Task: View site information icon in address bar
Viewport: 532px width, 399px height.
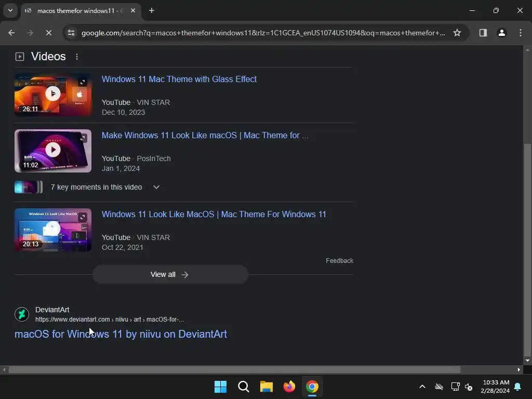Action: 71,33
